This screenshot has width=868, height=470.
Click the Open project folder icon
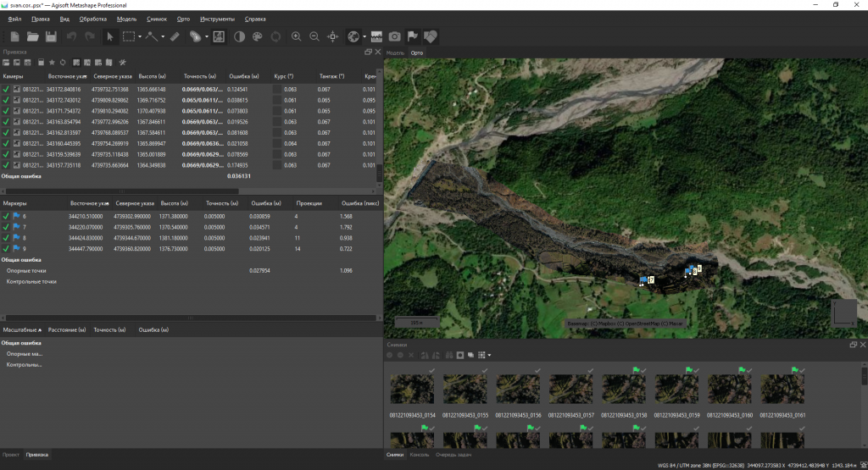(33, 36)
